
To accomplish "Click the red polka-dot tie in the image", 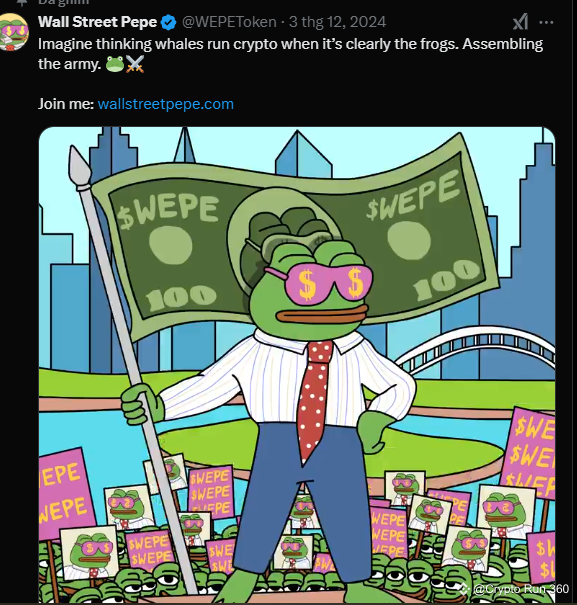I will 315,401.
